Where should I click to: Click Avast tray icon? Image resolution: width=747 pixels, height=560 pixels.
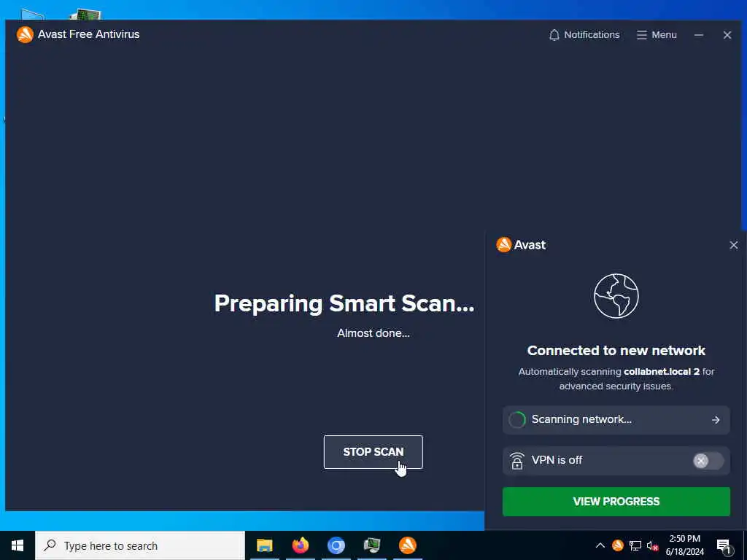pyautogui.click(x=618, y=545)
